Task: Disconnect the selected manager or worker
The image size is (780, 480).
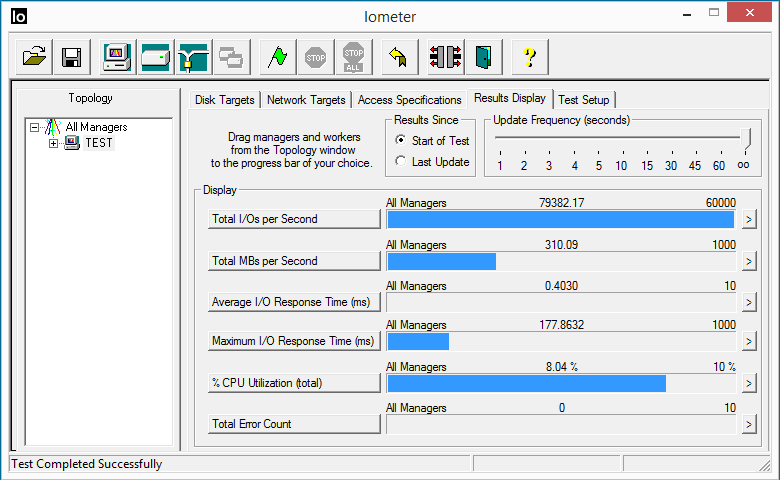Action: pyautogui.click(x=446, y=57)
